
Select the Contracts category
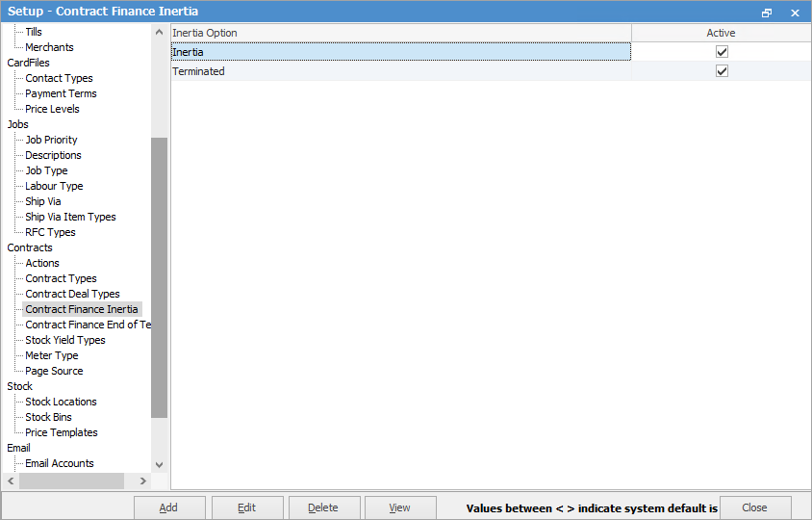(x=30, y=247)
